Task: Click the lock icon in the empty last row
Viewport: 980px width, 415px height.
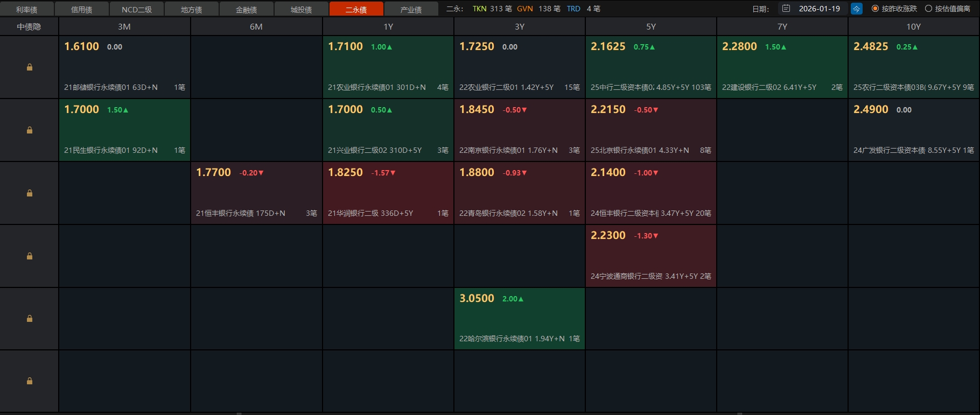Action: pyautogui.click(x=30, y=381)
